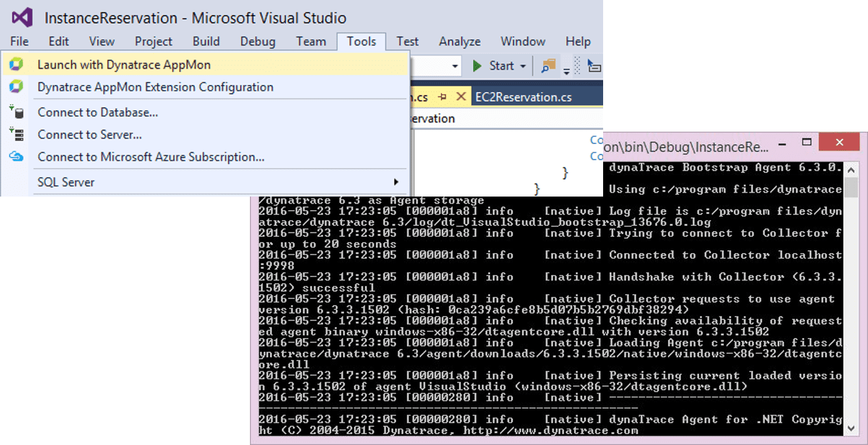This screenshot has width=868, height=445.
Task: Maximize the console window
Action: click(807, 142)
